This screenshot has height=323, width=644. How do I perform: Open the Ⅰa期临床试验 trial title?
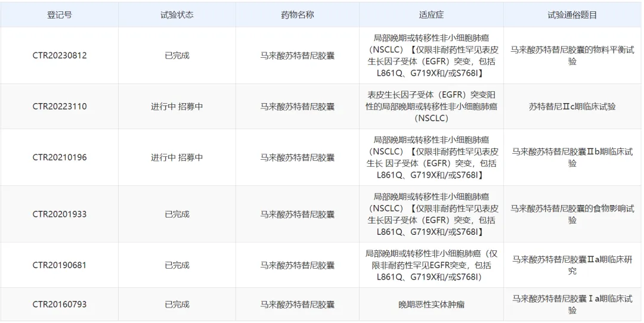(x=572, y=305)
